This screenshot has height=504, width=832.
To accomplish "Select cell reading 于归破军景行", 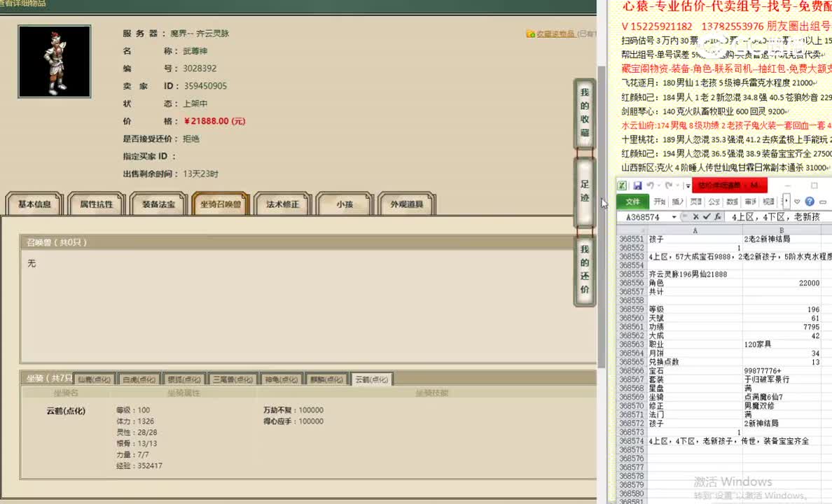I will click(x=782, y=379).
